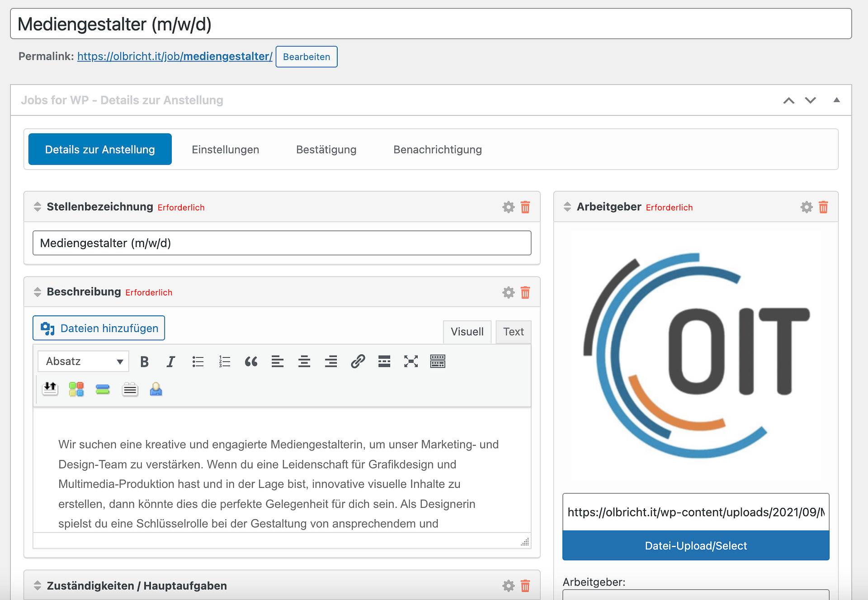
Task: Grab the editor resize handle corner
Action: tap(525, 542)
